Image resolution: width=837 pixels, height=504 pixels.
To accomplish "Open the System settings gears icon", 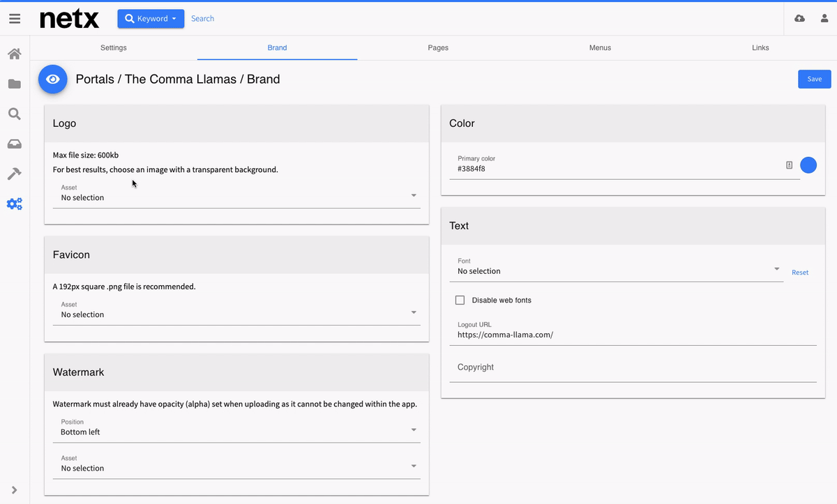I will point(15,204).
